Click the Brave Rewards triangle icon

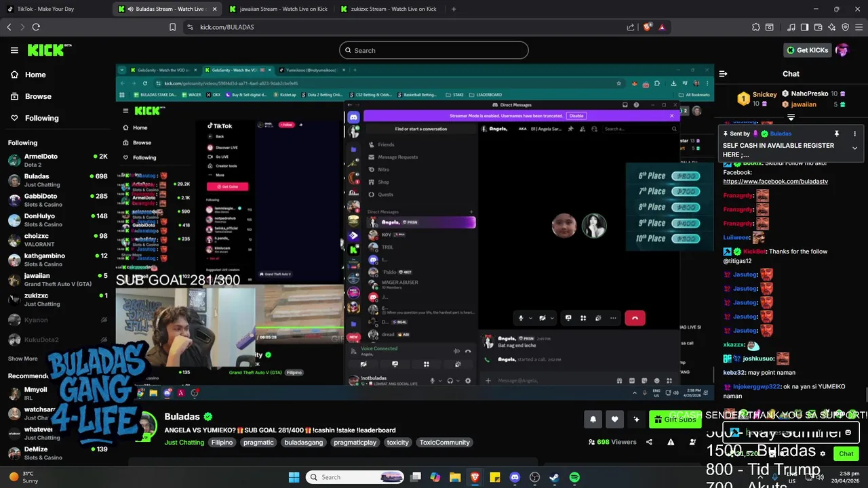click(662, 27)
